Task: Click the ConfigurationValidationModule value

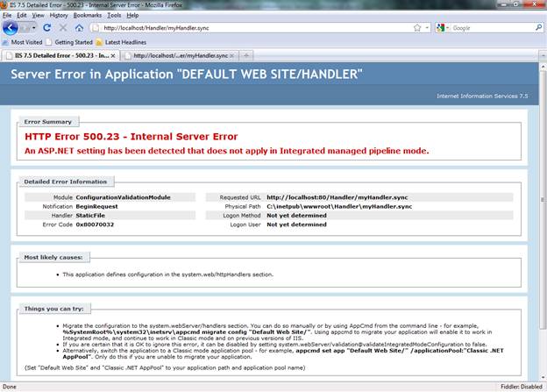Action: 123,197
